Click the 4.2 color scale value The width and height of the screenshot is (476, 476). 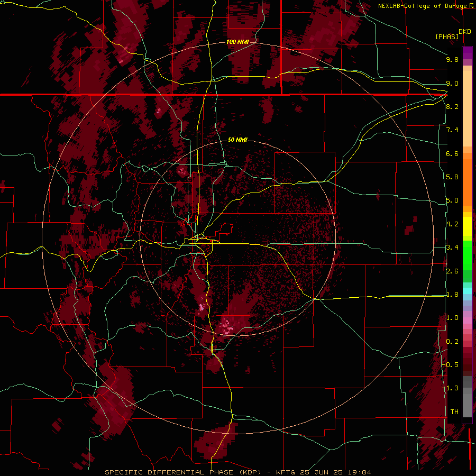[452, 224]
